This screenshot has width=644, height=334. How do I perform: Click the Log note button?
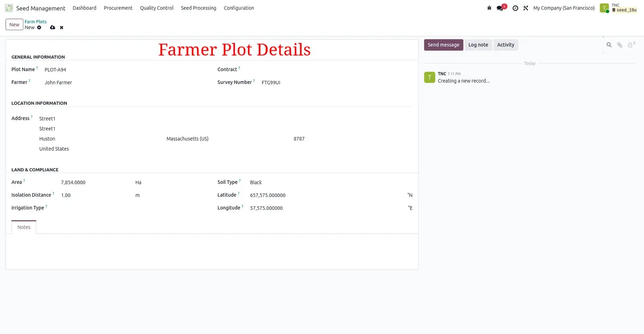pyautogui.click(x=478, y=45)
